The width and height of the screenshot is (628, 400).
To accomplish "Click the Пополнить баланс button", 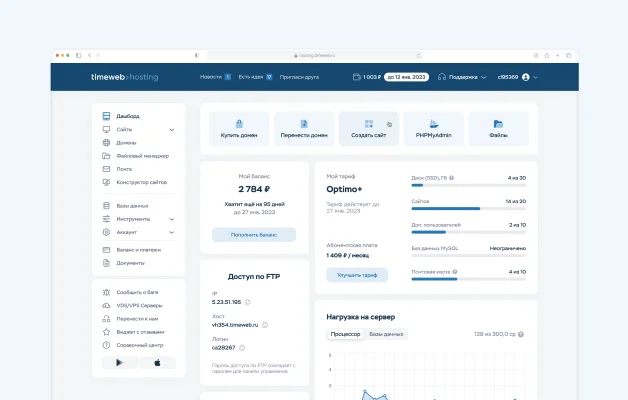I will tap(254, 235).
